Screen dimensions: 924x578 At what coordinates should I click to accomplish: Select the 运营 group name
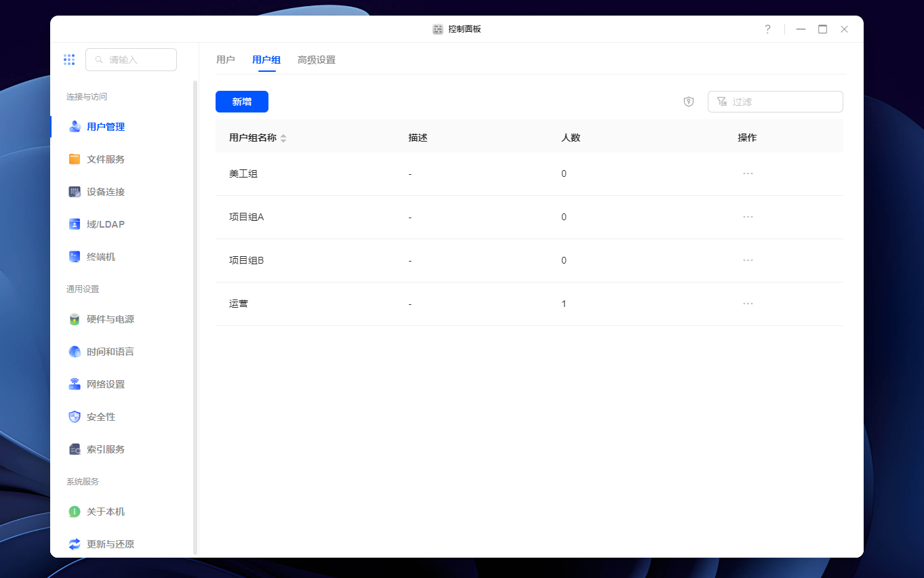239,304
